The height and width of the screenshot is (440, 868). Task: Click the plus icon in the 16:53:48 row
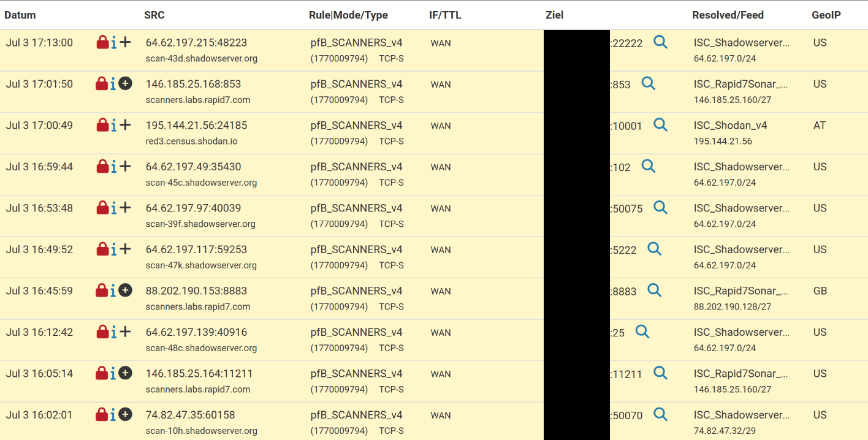125,208
